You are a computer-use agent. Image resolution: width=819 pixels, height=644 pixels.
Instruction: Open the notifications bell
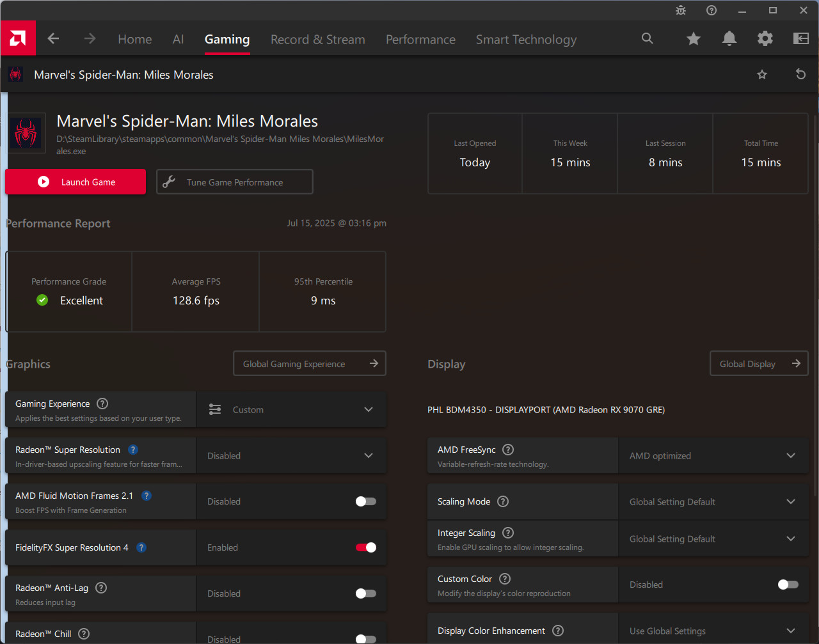tap(729, 39)
